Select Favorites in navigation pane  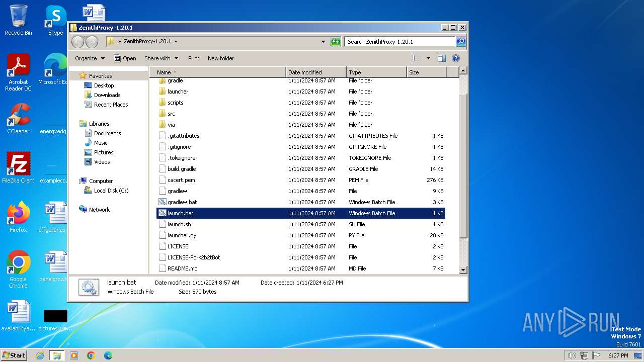click(x=100, y=76)
